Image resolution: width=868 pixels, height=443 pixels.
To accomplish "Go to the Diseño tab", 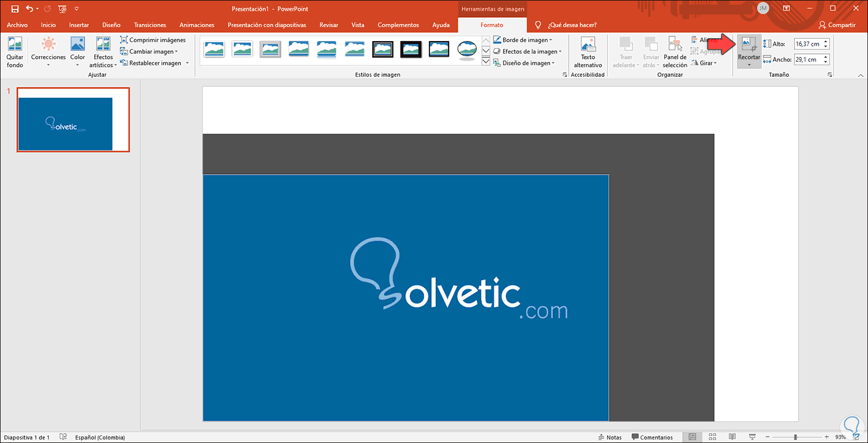I will tap(111, 25).
